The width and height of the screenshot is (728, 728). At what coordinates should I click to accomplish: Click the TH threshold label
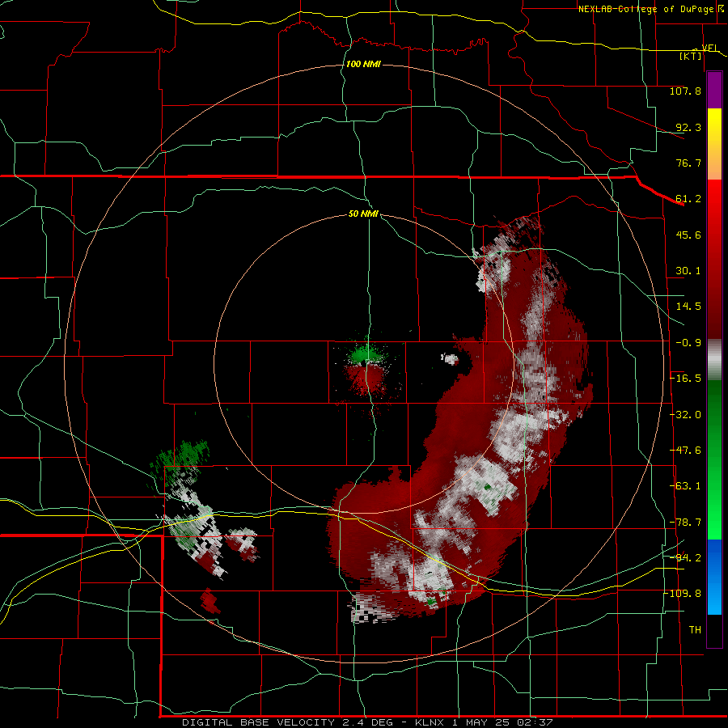tap(695, 630)
